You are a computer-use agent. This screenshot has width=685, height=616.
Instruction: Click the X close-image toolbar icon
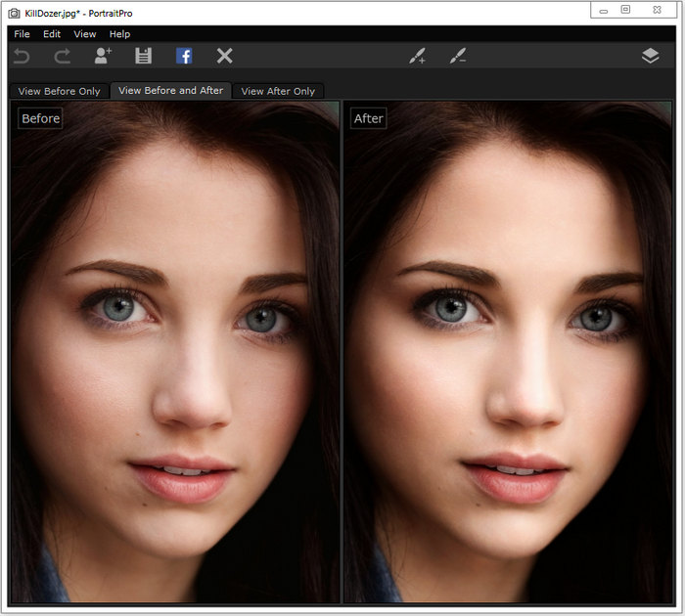(x=224, y=56)
